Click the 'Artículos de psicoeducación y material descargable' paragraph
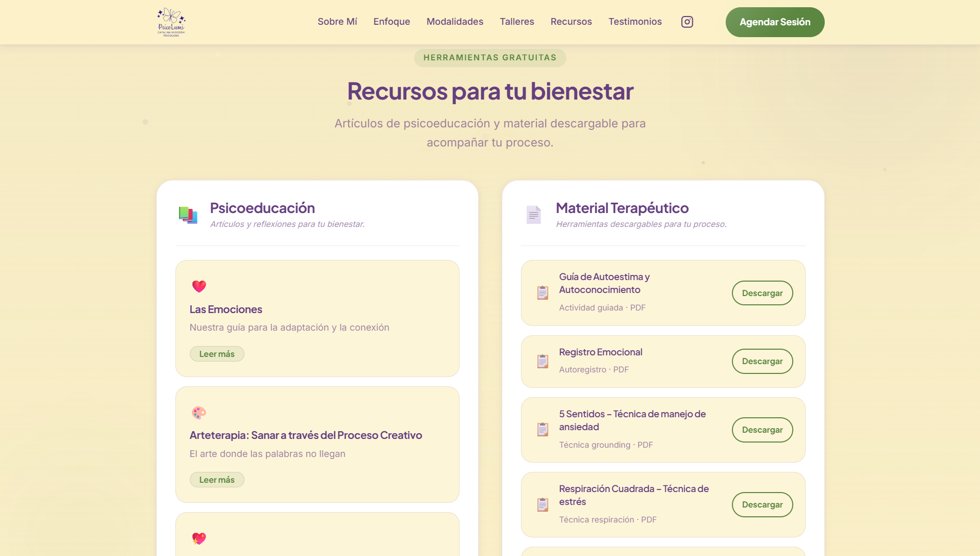The width and height of the screenshot is (980, 556). pos(490,133)
